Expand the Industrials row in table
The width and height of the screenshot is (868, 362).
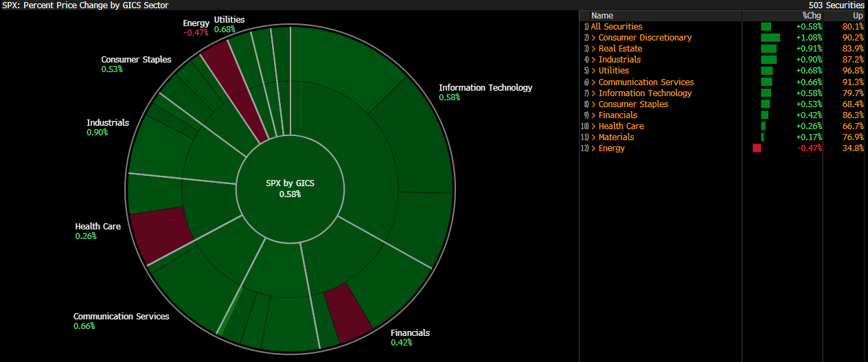pos(595,60)
